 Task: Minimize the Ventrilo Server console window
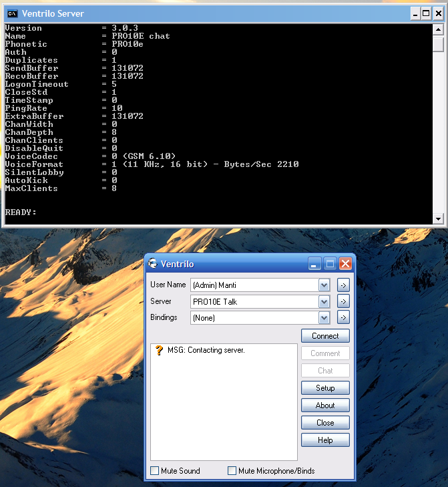(415, 13)
